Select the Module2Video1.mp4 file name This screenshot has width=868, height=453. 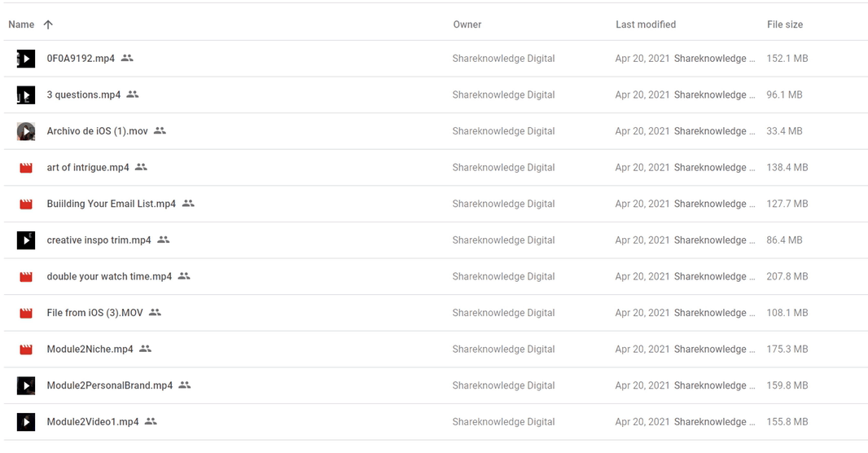93,422
